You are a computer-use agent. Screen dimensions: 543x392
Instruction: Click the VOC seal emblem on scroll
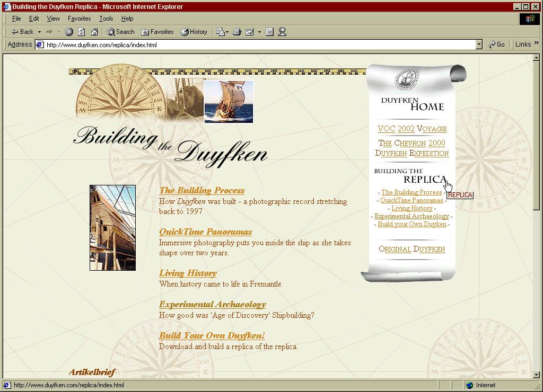407,78
